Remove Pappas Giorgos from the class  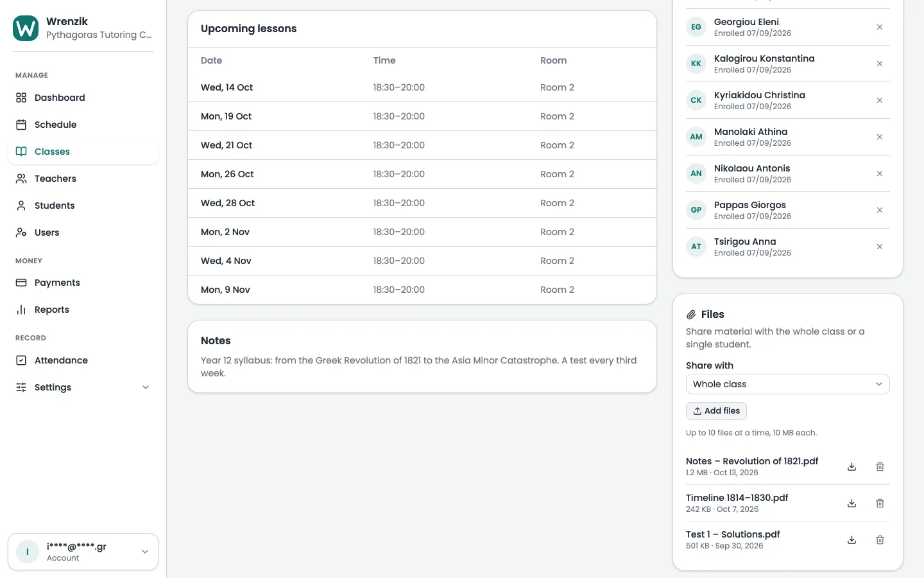(880, 210)
